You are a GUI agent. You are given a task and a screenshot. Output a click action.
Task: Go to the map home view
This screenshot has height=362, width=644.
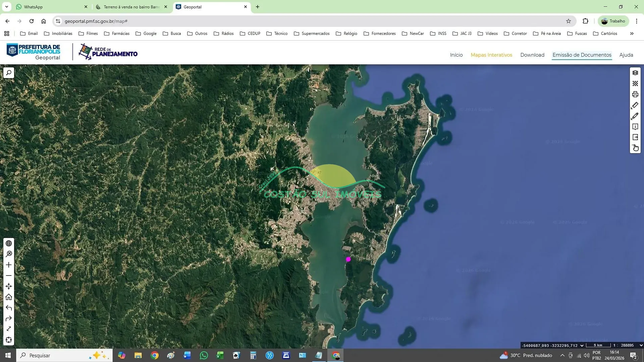(9, 297)
